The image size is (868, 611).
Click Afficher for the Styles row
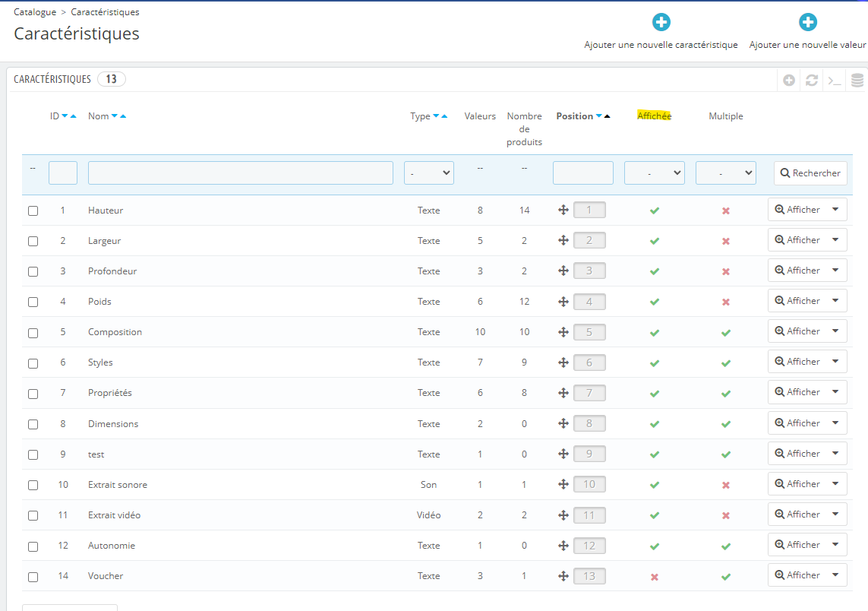797,361
